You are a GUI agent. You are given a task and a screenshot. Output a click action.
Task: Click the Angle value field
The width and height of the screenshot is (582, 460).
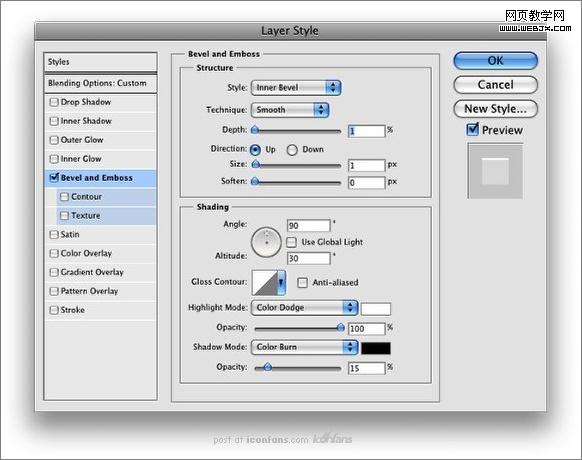click(308, 226)
